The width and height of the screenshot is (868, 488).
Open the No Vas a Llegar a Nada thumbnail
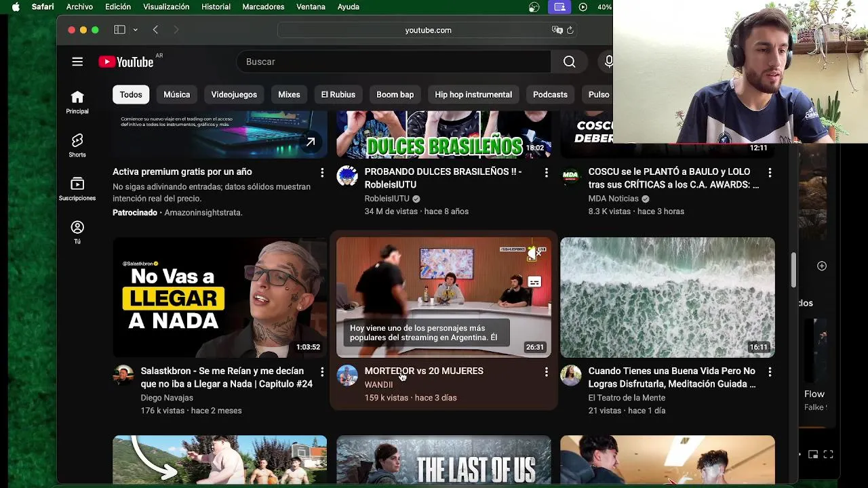point(220,297)
